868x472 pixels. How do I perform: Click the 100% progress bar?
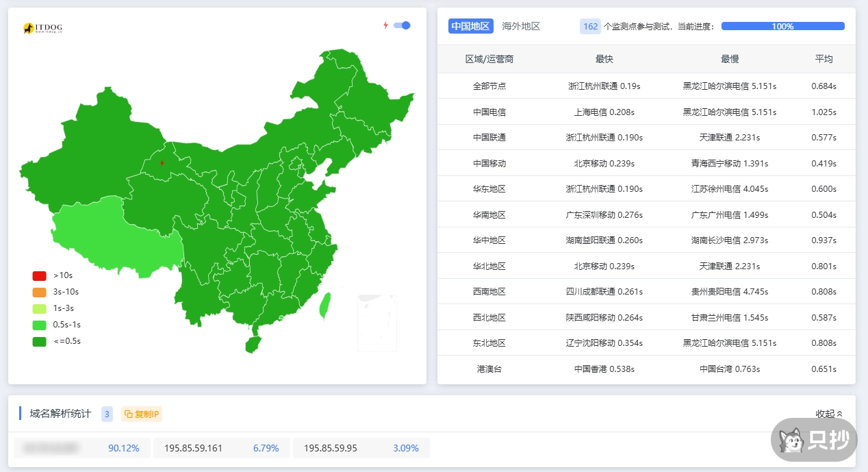click(782, 26)
